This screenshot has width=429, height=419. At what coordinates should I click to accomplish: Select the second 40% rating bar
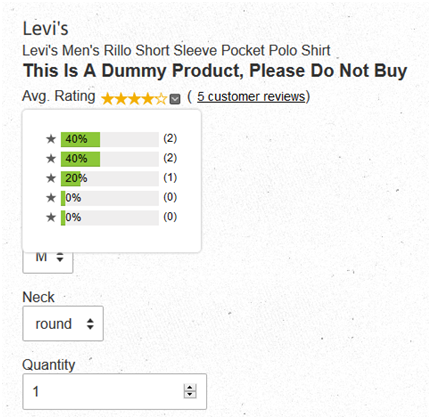tap(110, 159)
